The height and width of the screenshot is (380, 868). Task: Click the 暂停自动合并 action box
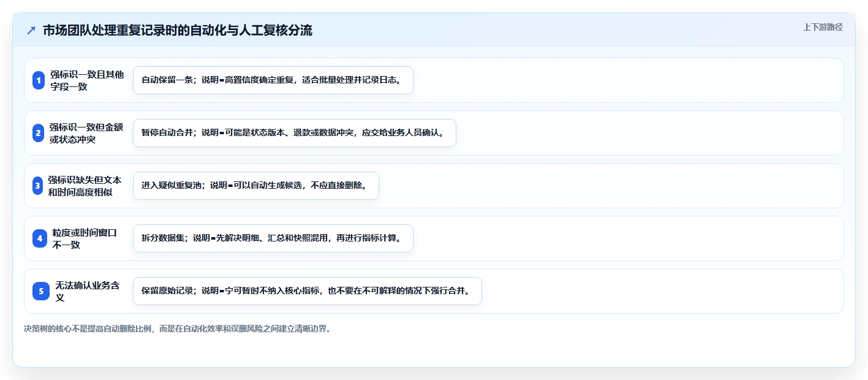(x=295, y=133)
